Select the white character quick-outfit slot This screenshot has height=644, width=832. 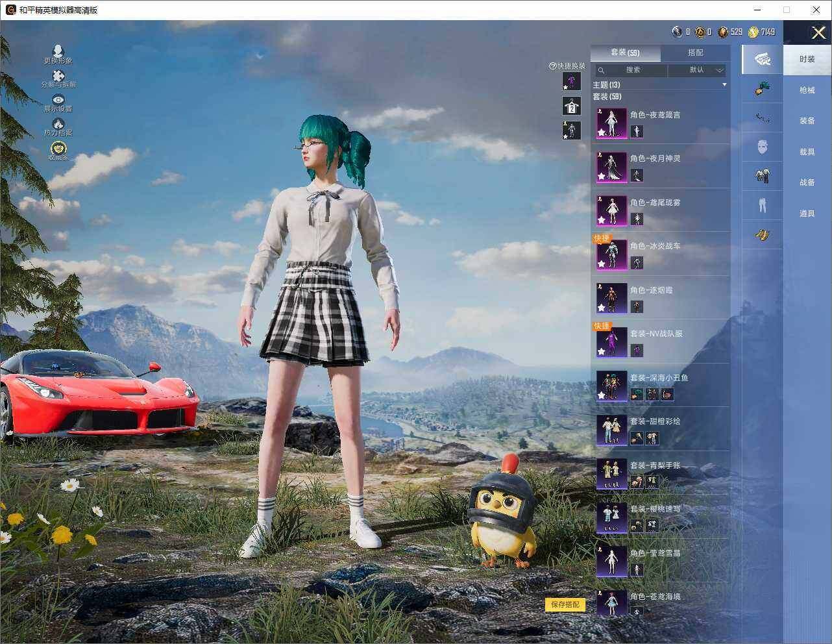click(571, 130)
